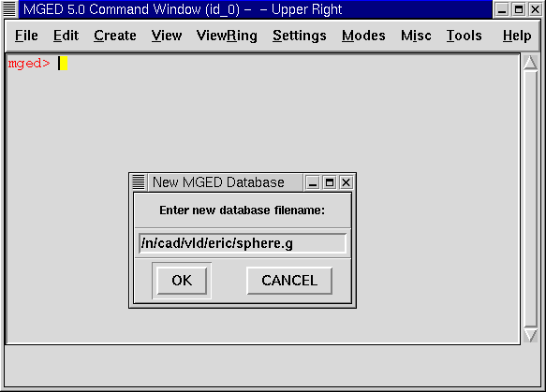Click the database filename input field

(243, 243)
